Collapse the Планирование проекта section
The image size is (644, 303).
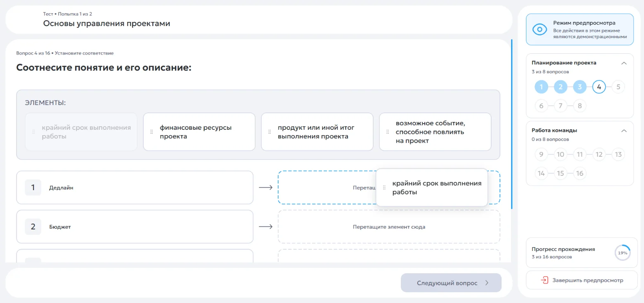pos(624,63)
